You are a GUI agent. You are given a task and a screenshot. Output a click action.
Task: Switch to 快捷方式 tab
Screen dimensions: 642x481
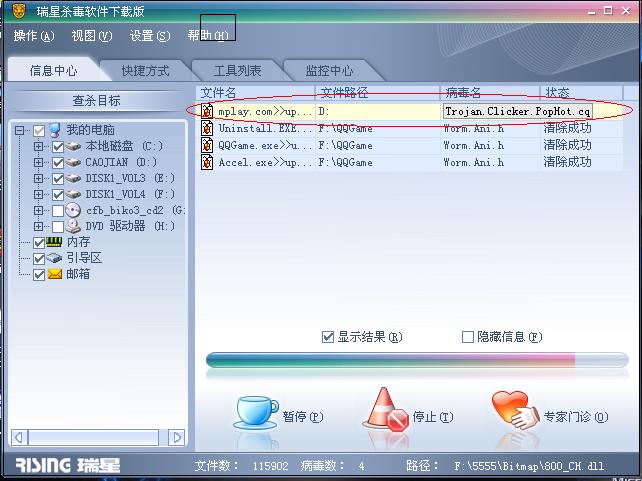[145, 71]
